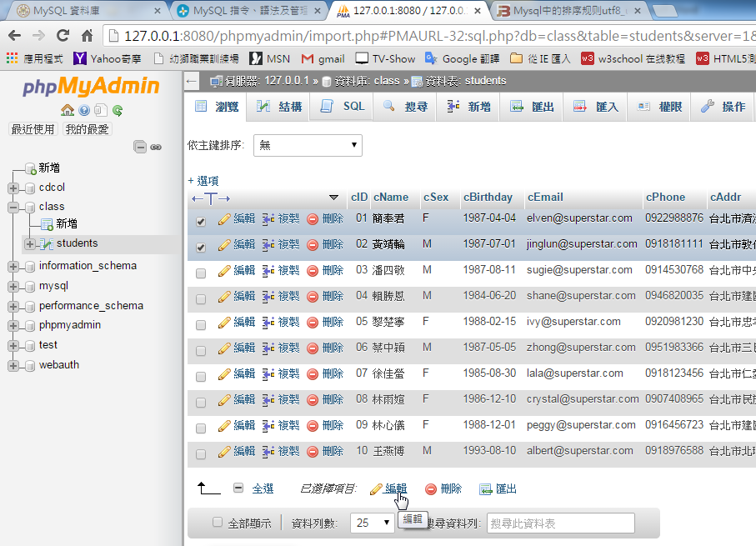
Task: Expand the cdcol database node
Action: [13, 188]
